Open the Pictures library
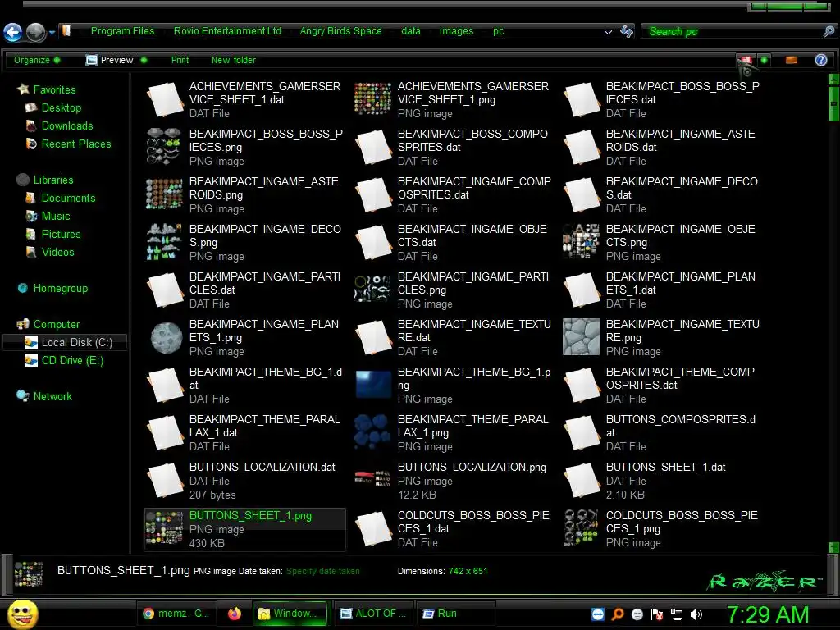 61,234
